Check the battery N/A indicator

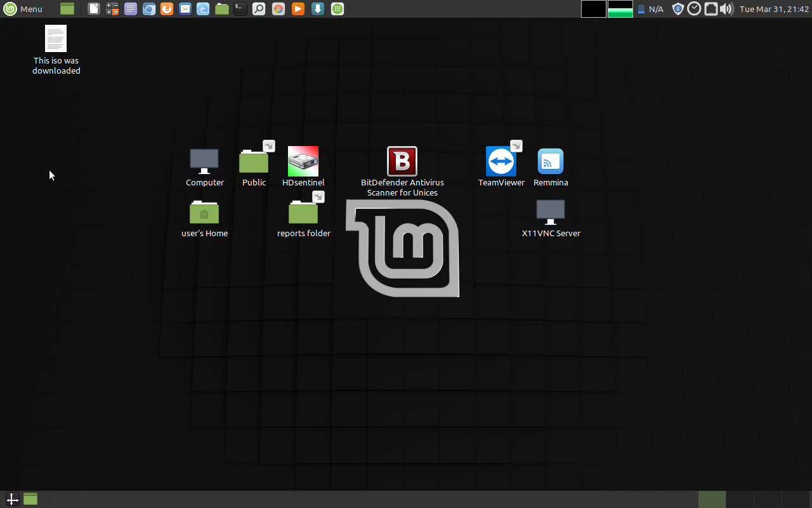pyautogui.click(x=651, y=9)
